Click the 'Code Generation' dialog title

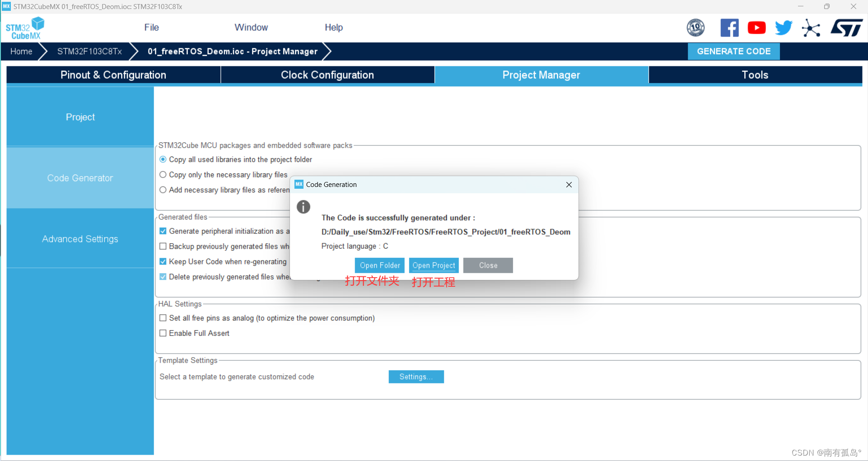point(331,184)
